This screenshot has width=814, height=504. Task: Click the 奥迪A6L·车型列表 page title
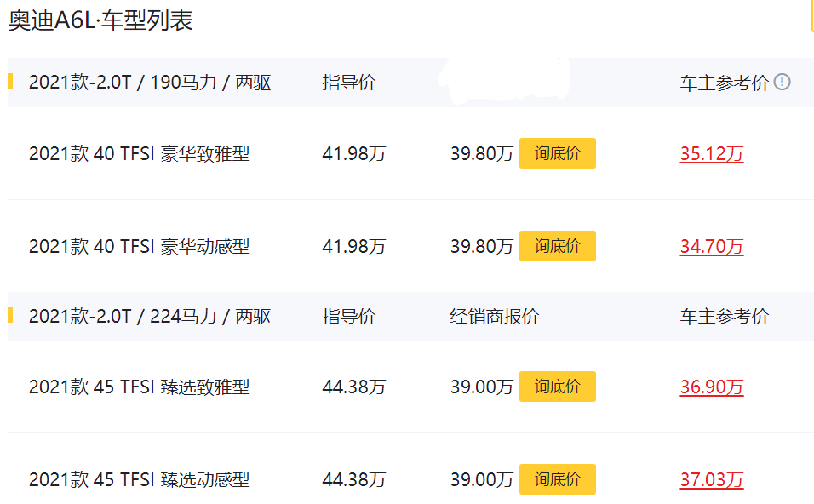coord(100,20)
